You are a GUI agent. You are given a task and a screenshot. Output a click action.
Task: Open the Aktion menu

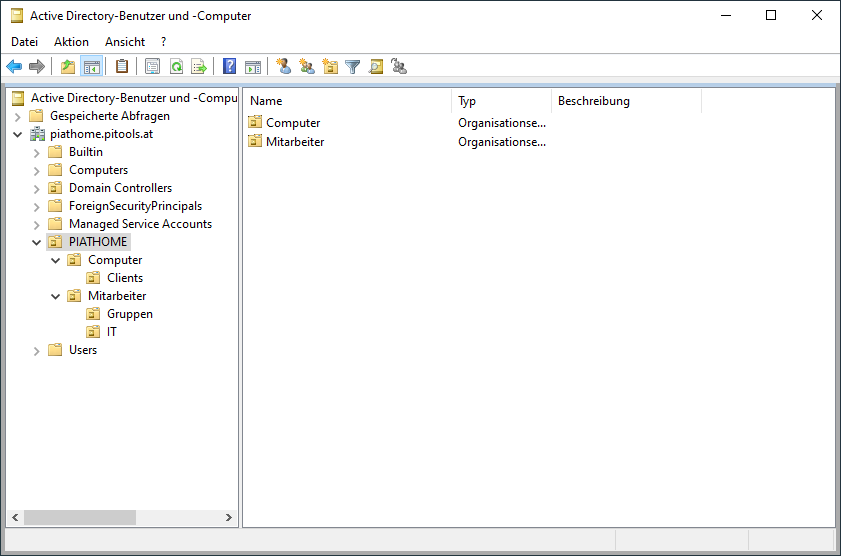[x=71, y=42]
